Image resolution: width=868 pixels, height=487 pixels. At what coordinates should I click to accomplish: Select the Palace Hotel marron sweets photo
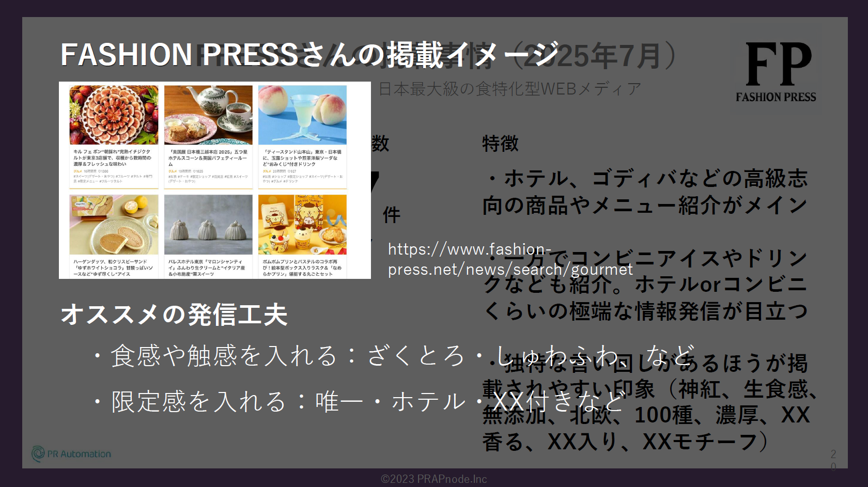coord(208,225)
